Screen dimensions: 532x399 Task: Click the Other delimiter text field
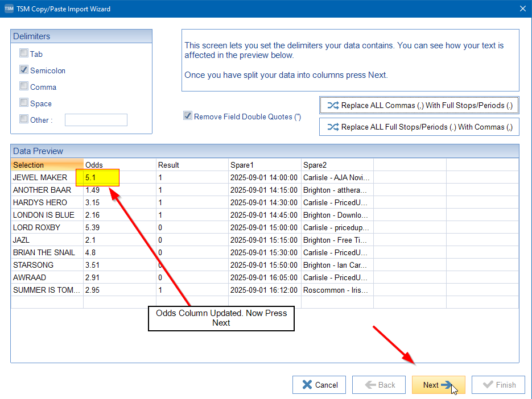tap(96, 120)
